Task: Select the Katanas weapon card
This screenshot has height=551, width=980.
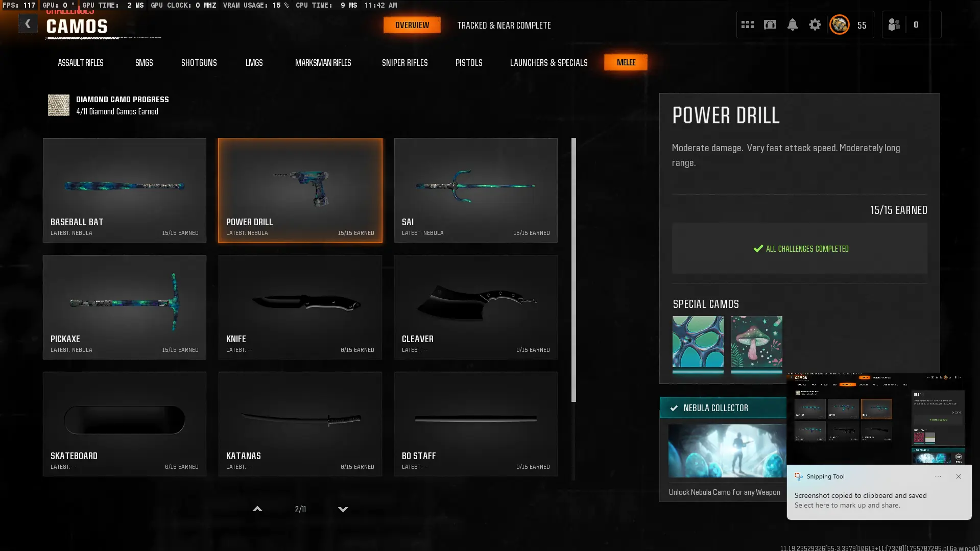Action: click(x=300, y=424)
